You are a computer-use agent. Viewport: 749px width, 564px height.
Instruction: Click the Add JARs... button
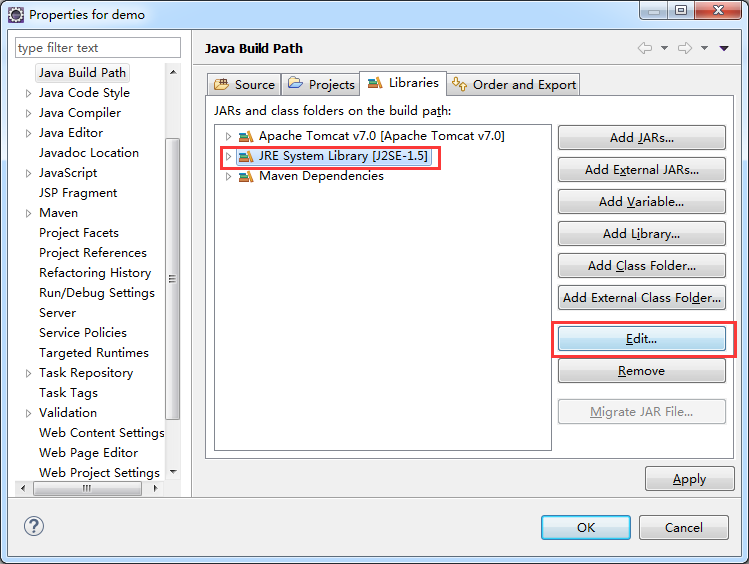pyautogui.click(x=642, y=138)
